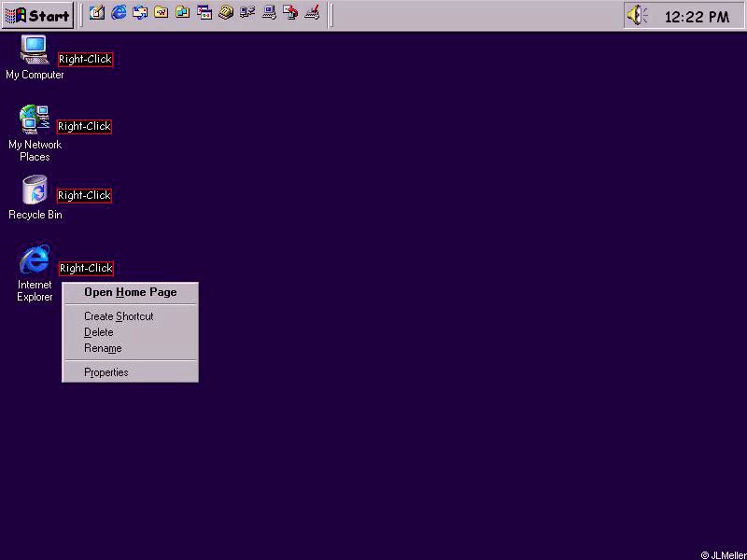Choose Delete from the context menu
Screen dimensions: 747x560
coord(130,332)
